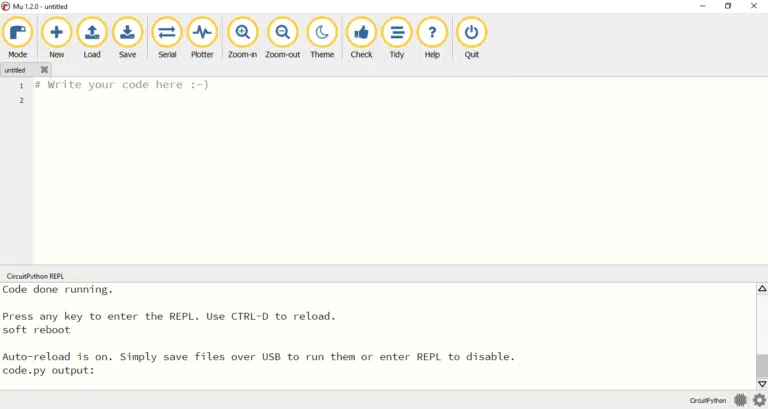Click the 'soft reboot' text in REPL
Viewport: 768px width, 409px height.
[x=36, y=330]
